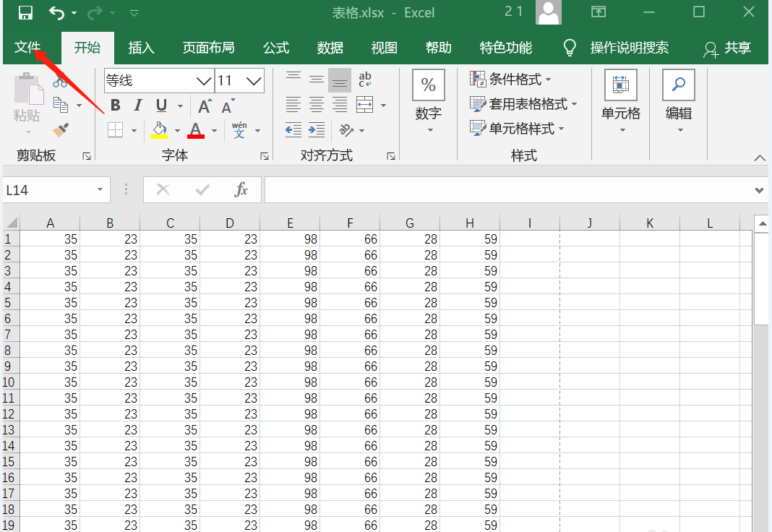
Task: Toggle Bold formatting
Action: pos(116,106)
